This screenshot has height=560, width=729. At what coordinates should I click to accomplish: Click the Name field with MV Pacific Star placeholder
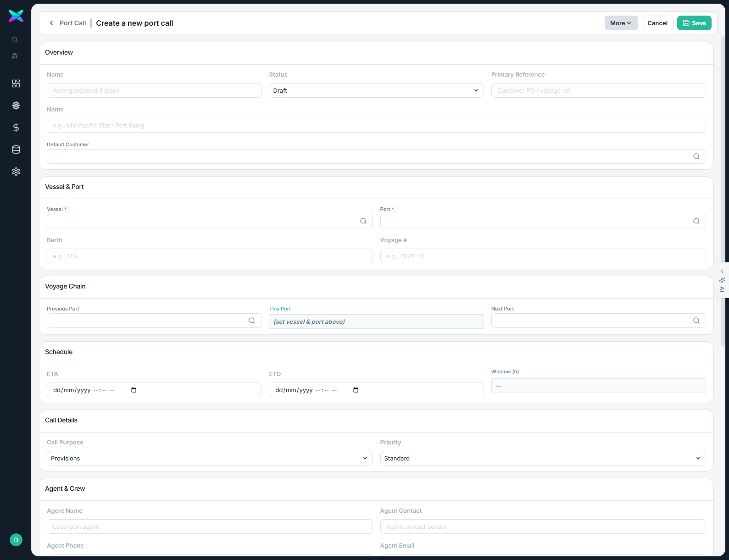pos(376,125)
